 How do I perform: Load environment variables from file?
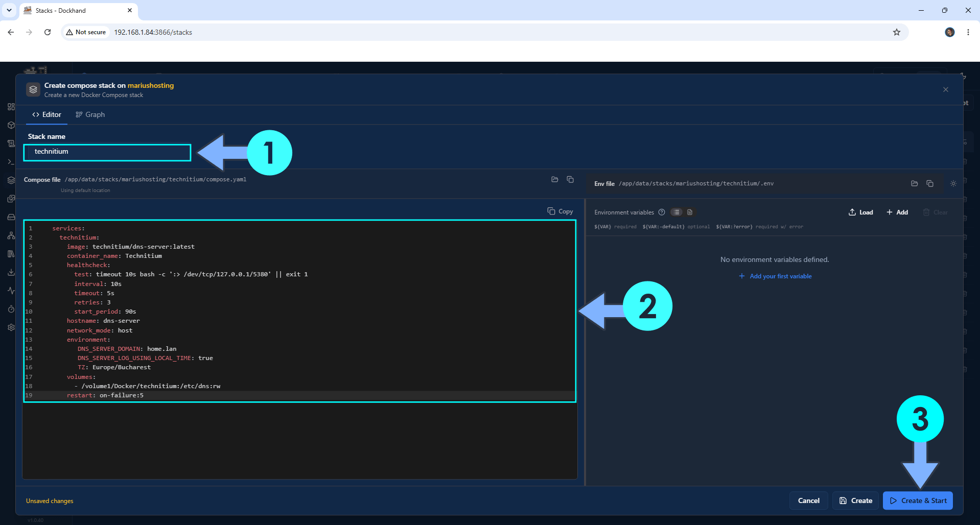861,212
